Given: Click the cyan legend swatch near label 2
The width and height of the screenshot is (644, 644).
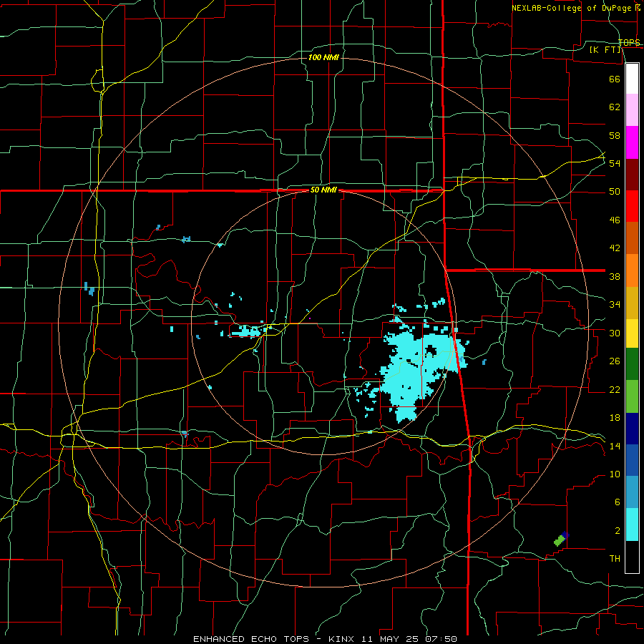Looking at the screenshot, I should pos(632,525).
